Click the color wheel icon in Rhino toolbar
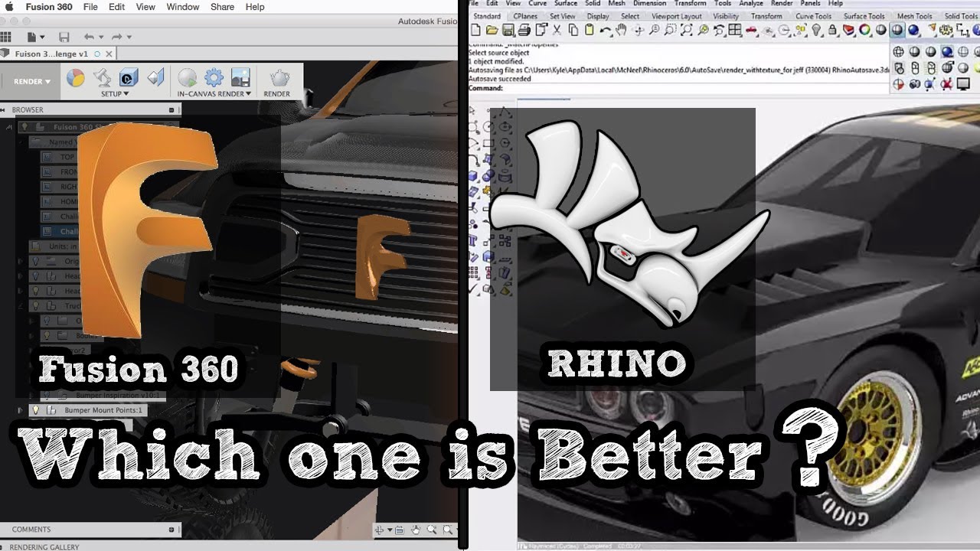The width and height of the screenshot is (980, 551). pyautogui.click(x=864, y=30)
